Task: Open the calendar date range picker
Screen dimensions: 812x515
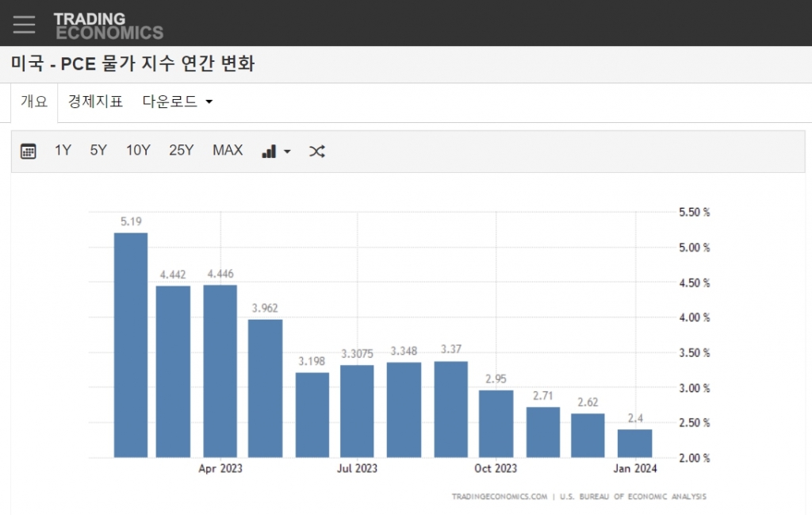Action: pyautogui.click(x=29, y=151)
